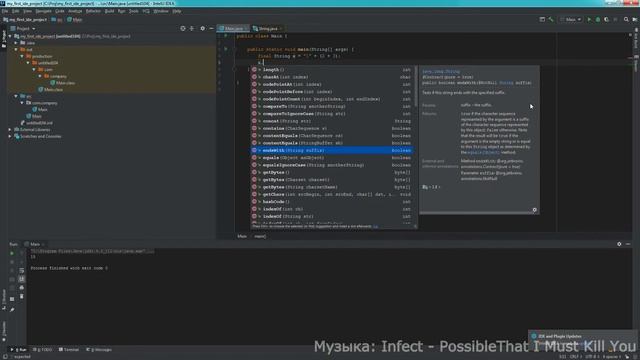Viewport: 640px width, 360px height.
Task: Open the Run menu
Action: pos(122,11)
